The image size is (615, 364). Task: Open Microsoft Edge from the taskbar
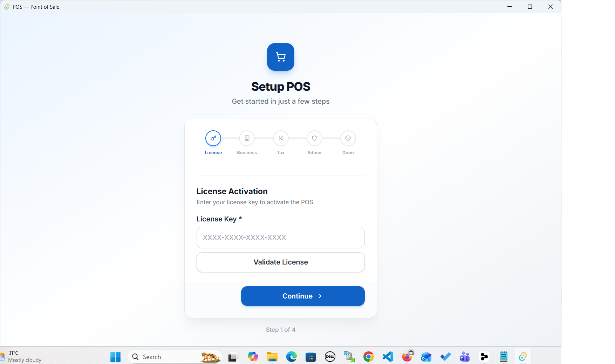pyautogui.click(x=292, y=357)
